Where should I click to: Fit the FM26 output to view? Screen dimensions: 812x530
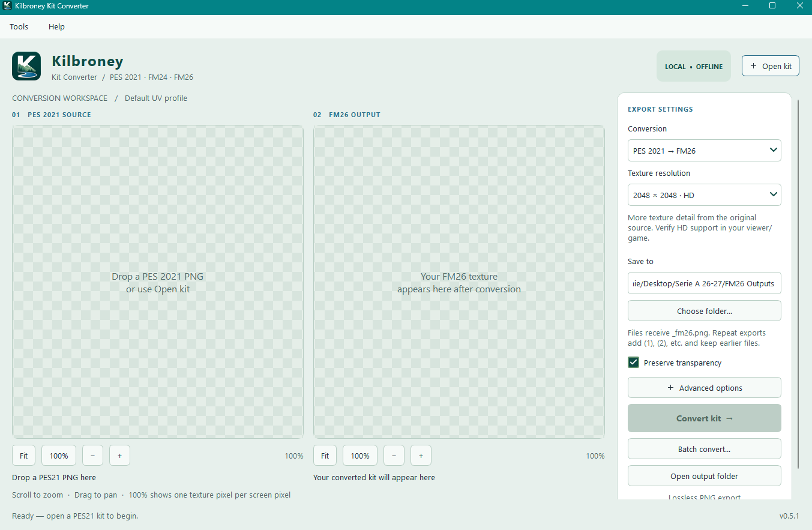325,456
